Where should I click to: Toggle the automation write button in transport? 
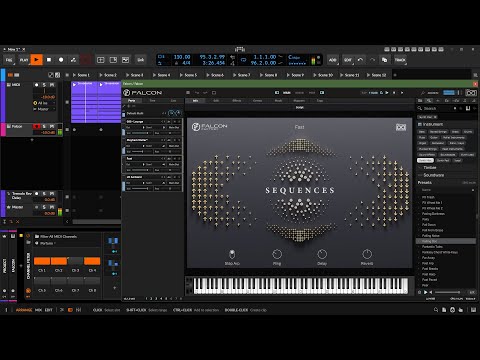coord(73,60)
